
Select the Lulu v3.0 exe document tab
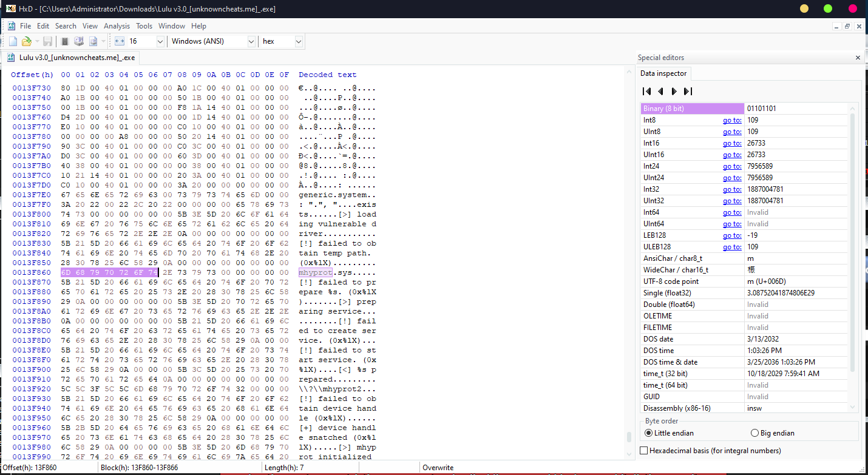[72, 58]
